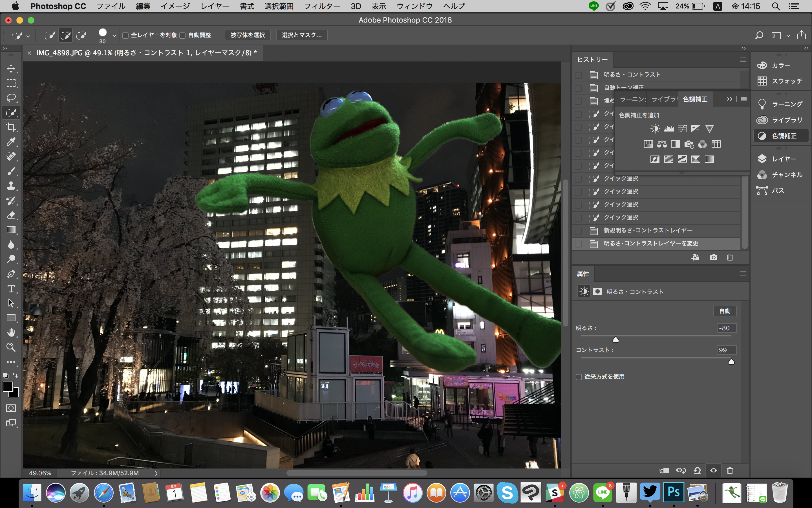Add a Color Balance adjustment layer
The image size is (812, 508).
coord(662,144)
